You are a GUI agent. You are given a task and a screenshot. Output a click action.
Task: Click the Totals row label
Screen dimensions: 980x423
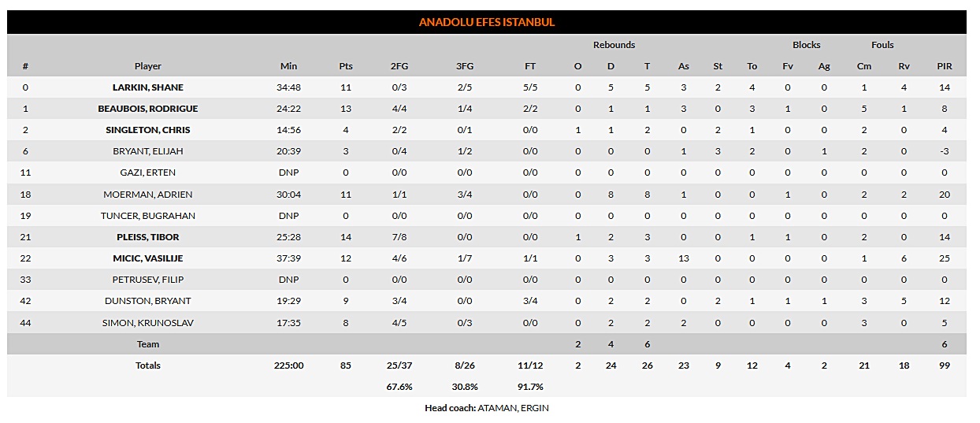point(148,365)
